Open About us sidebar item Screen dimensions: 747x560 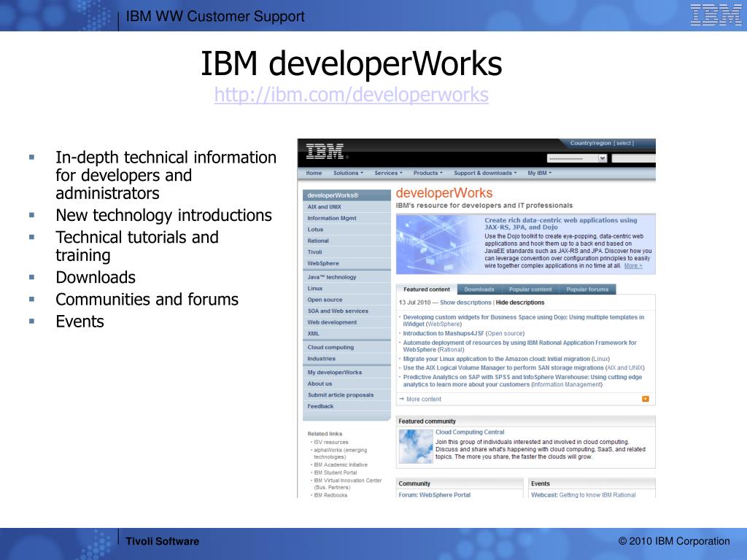click(347, 384)
